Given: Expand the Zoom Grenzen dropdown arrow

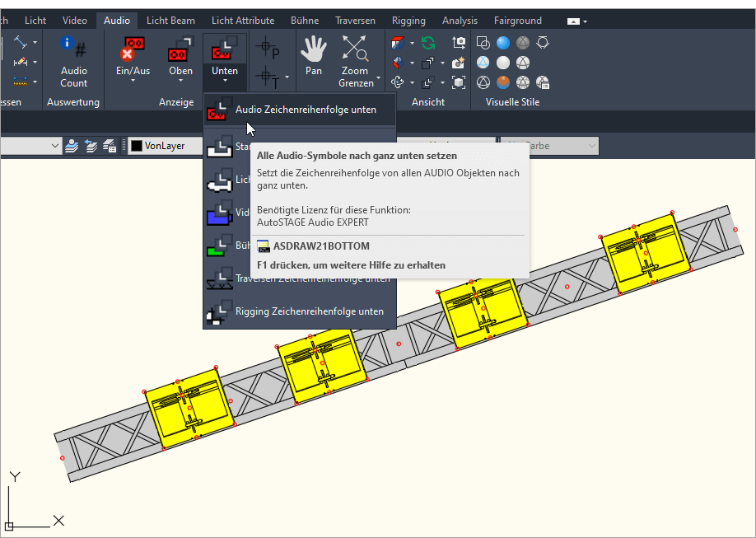Looking at the screenshot, I should [x=379, y=81].
